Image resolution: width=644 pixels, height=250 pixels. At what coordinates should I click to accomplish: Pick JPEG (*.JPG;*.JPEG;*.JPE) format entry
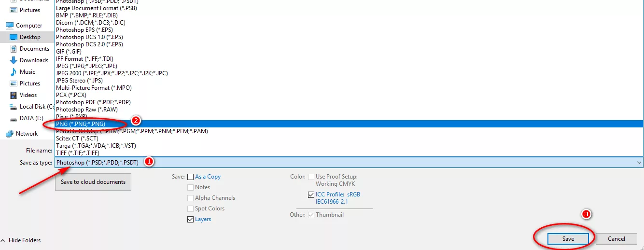pyautogui.click(x=87, y=66)
